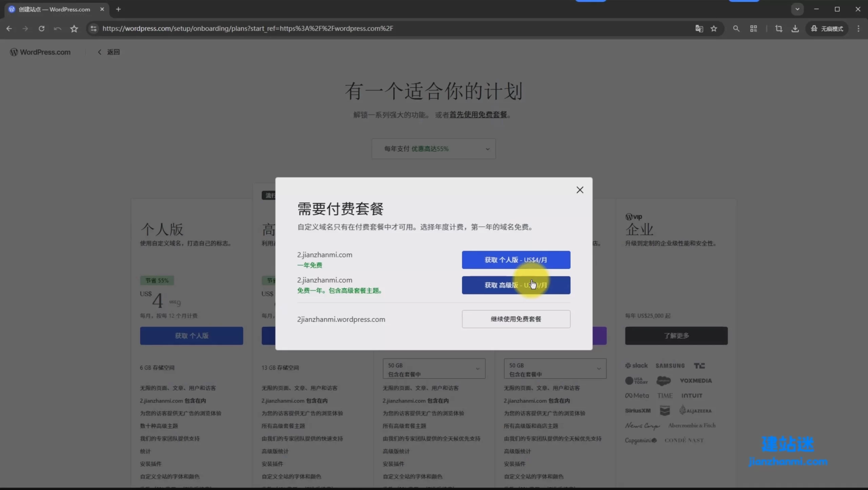Close the paid plan required dialog

click(x=580, y=190)
